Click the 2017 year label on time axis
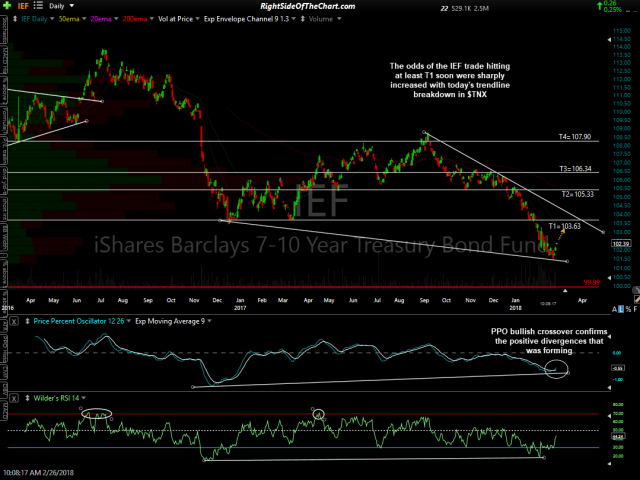The width and height of the screenshot is (640, 480). pos(240,308)
